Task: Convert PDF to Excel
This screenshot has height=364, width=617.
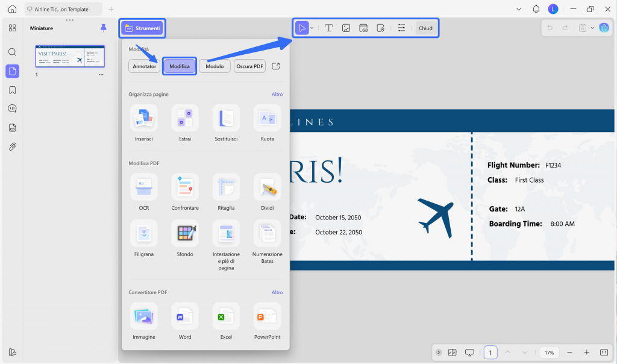Action: tap(227, 321)
